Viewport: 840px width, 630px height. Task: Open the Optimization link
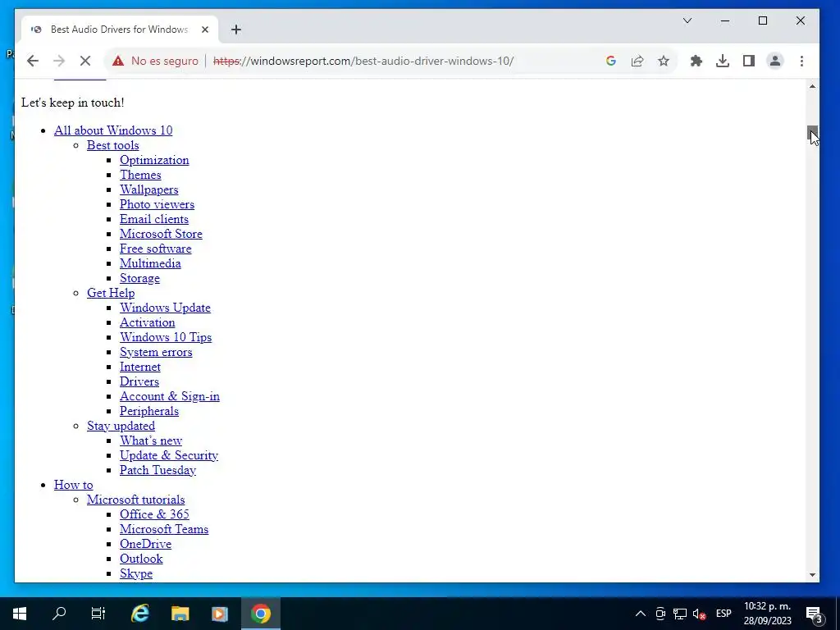[x=154, y=160]
